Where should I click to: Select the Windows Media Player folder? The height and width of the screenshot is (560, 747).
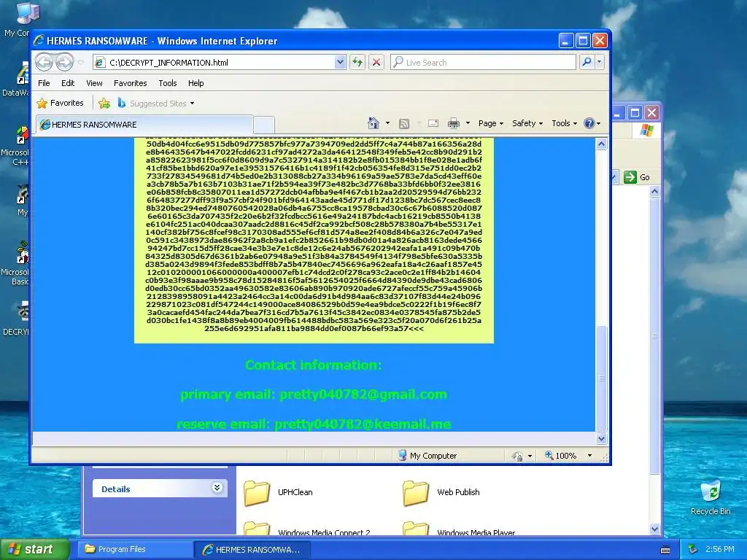[x=459, y=529]
